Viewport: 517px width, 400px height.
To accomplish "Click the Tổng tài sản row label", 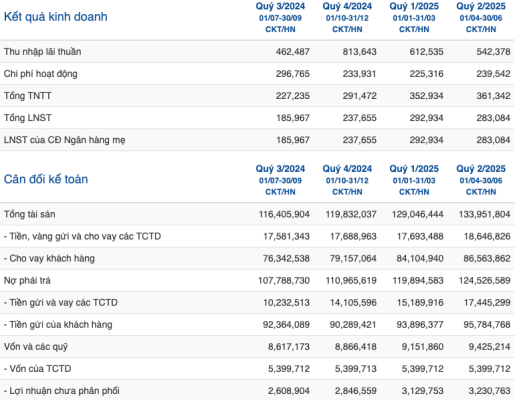I will point(30,214).
